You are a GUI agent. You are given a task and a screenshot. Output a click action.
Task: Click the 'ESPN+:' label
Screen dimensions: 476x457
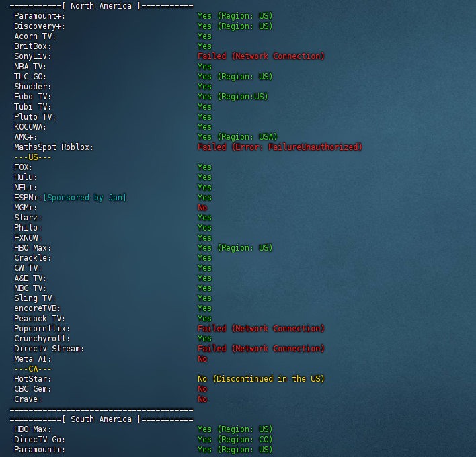tap(28, 198)
